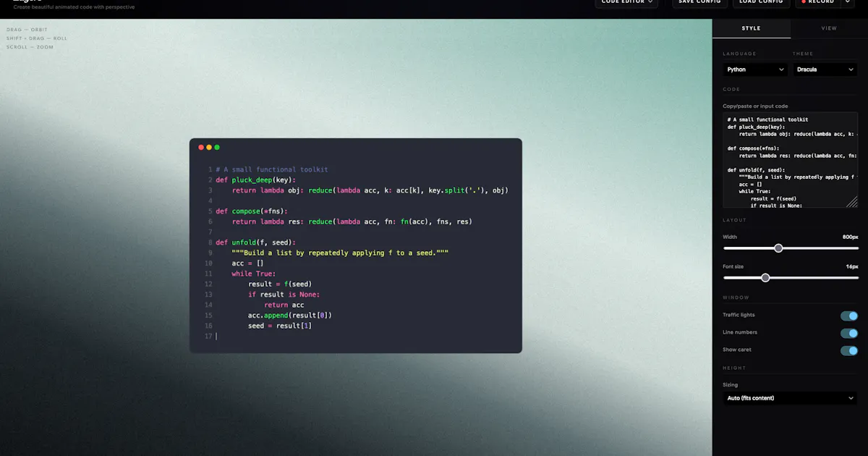Expand the Record options chevron
This screenshot has height=456, width=868.
847,2
